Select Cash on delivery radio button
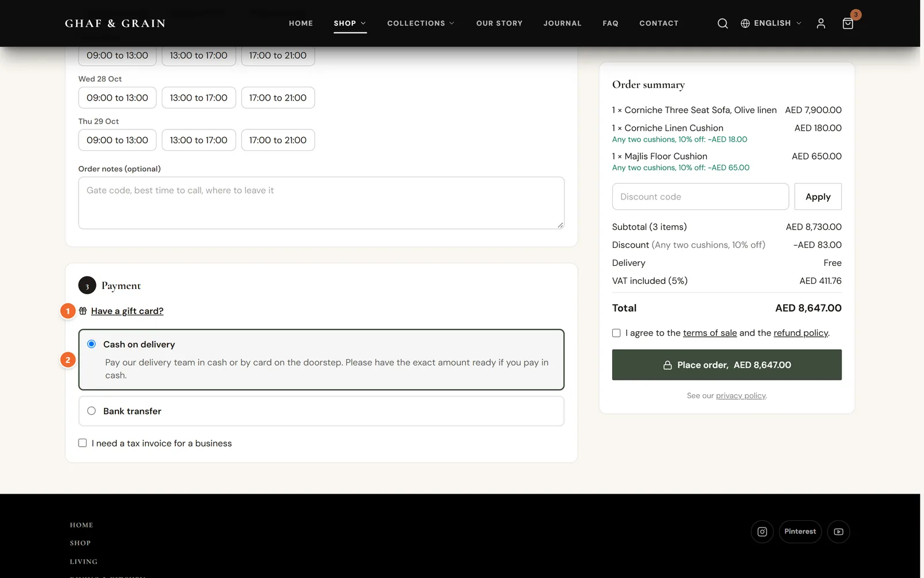The height and width of the screenshot is (578, 924). (91, 344)
